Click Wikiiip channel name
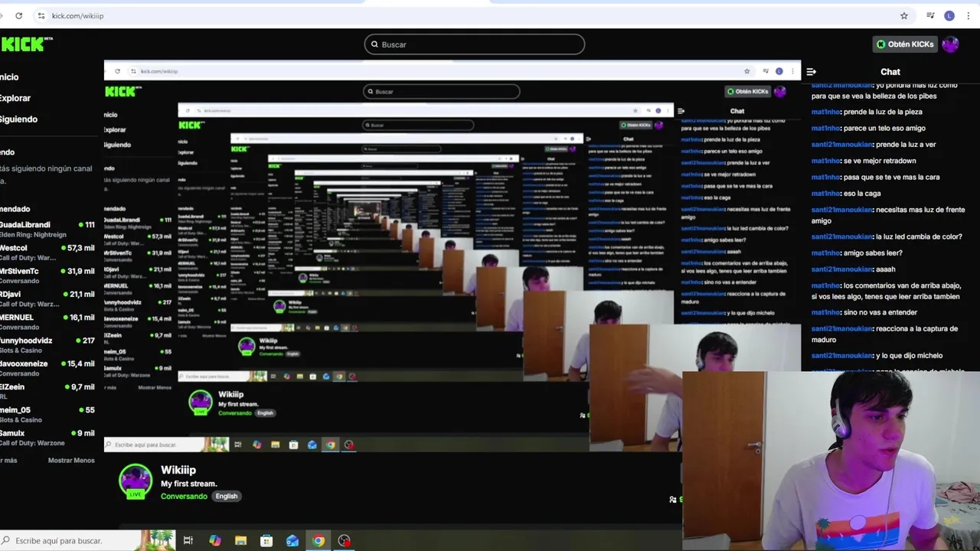The image size is (980, 551). pyautogui.click(x=178, y=470)
